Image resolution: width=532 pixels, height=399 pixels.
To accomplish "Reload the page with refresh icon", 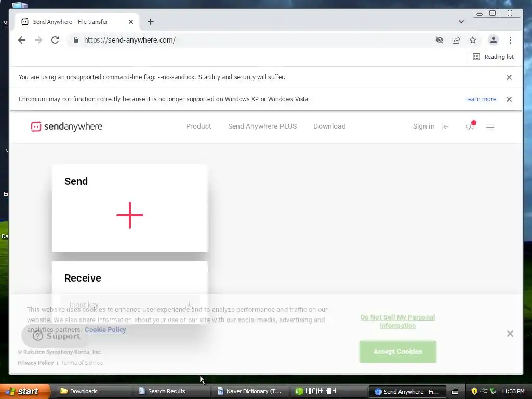I will coord(55,40).
